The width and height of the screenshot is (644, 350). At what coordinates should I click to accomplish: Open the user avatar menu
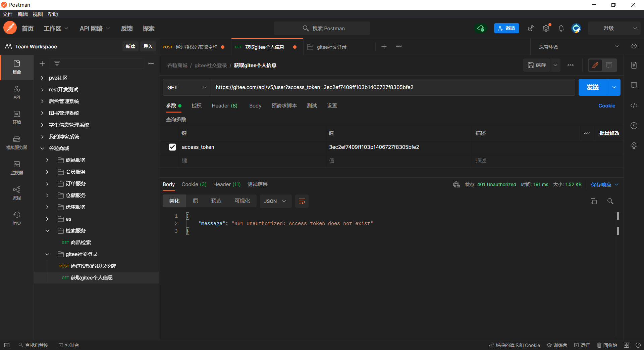point(576,28)
